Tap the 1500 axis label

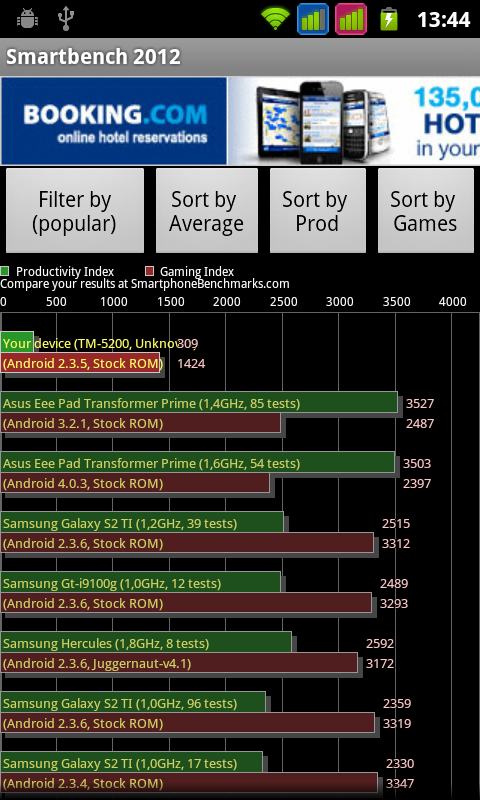pos(170,302)
